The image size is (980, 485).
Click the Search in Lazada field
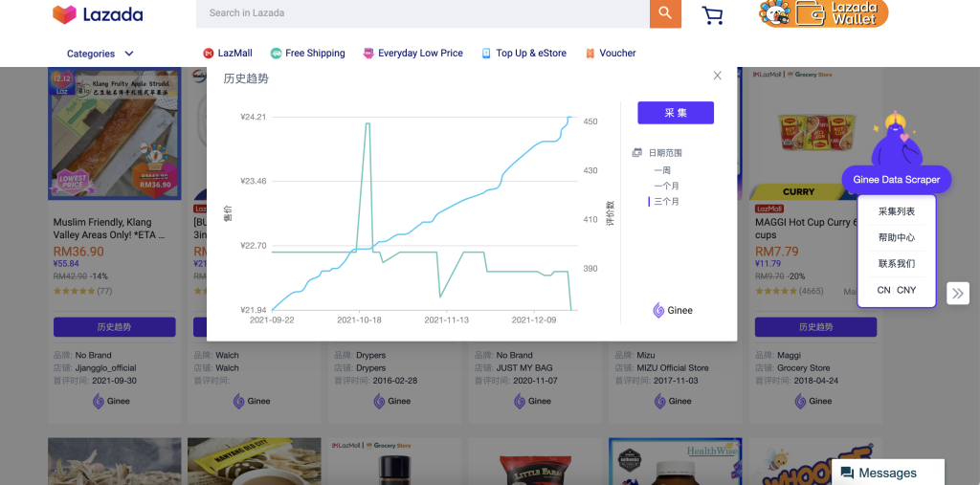pos(423,13)
